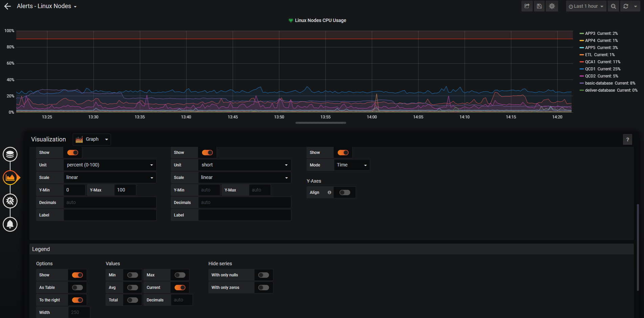Click the left Y-Min input field
This screenshot has height=318, width=644.
pyautogui.click(x=74, y=190)
